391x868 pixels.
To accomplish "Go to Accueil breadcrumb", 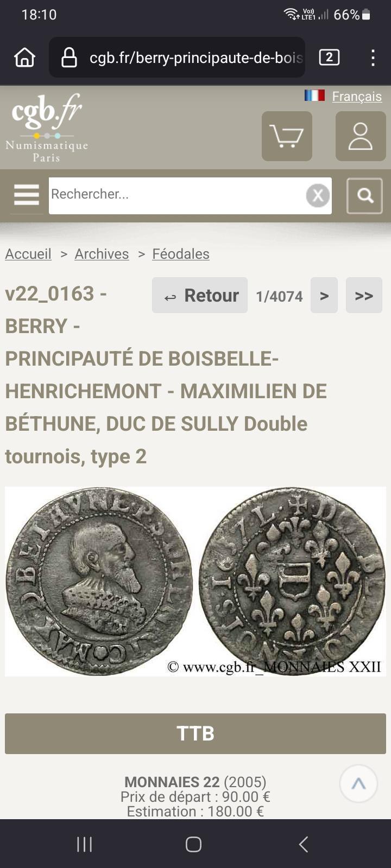I will tap(28, 254).
